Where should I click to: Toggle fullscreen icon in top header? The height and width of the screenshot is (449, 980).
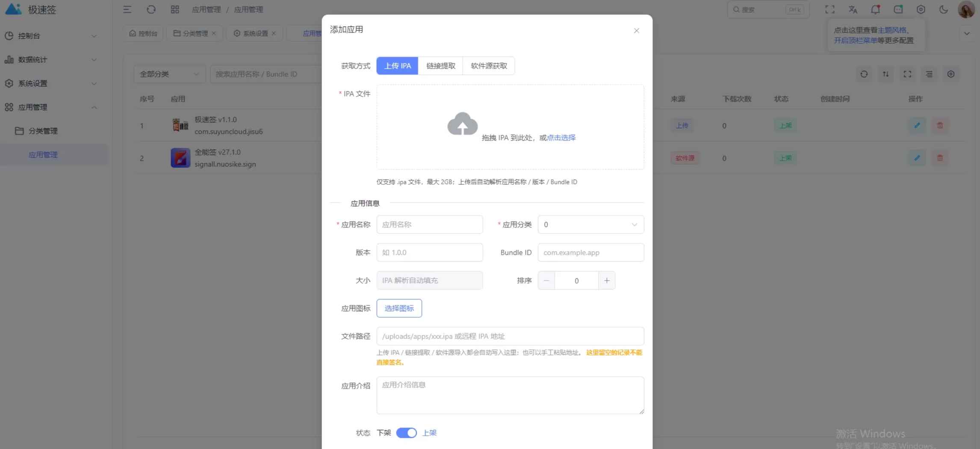pos(830,9)
